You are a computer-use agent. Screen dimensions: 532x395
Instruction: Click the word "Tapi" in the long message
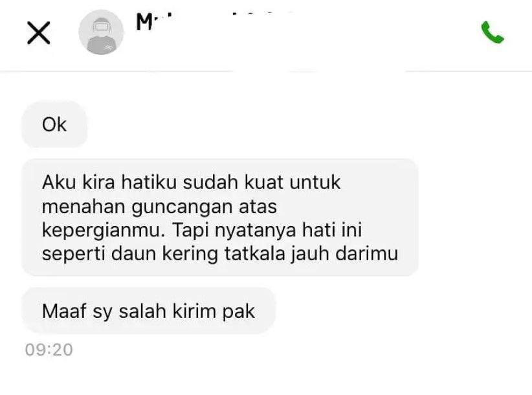[x=191, y=230]
